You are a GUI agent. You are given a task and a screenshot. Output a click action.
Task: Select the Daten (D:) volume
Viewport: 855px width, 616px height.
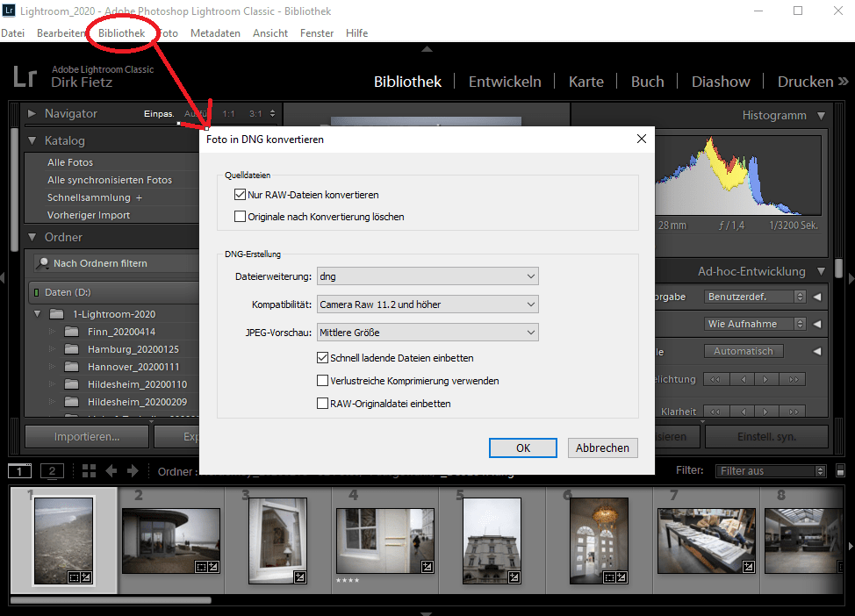113,292
